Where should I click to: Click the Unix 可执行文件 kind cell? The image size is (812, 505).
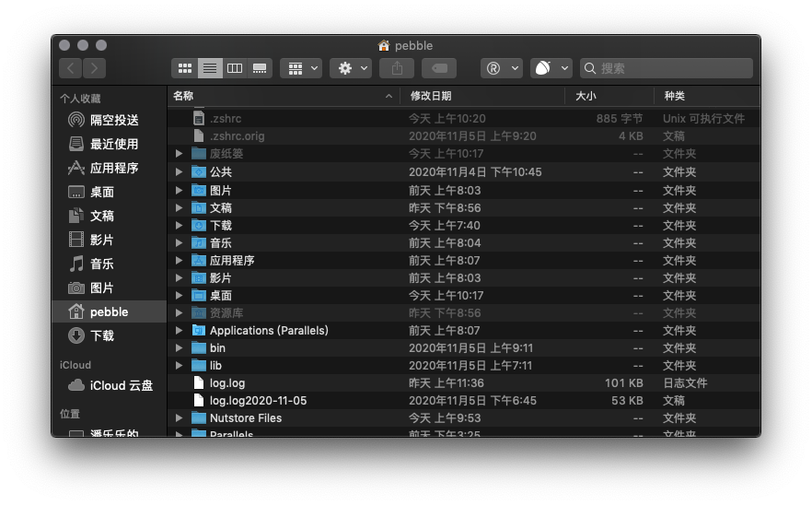(x=703, y=118)
